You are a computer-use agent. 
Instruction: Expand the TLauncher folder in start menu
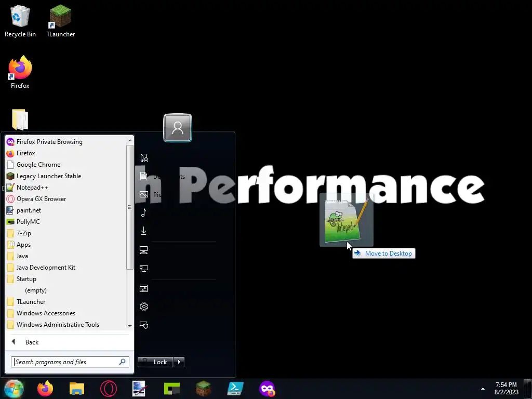click(x=66, y=302)
